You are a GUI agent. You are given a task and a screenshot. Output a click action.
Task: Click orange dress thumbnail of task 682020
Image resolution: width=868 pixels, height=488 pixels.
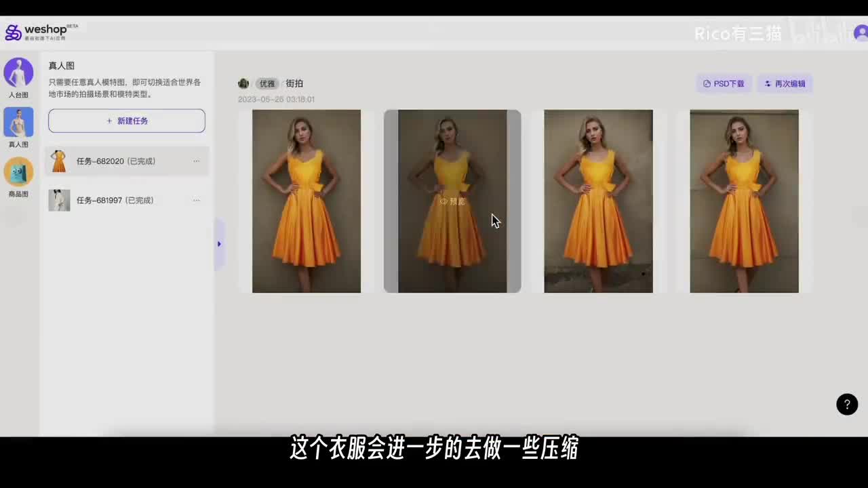(59, 161)
